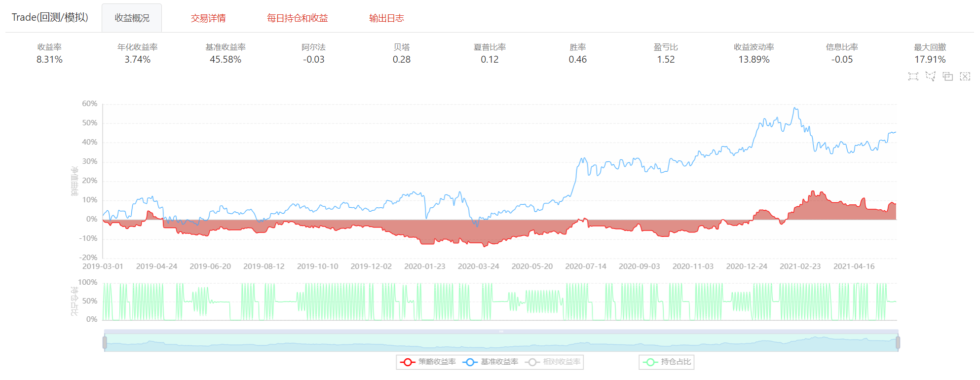Screen dimensions: 980x380
Task: Open the 输出日志 tab
Action: [x=386, y=18]
